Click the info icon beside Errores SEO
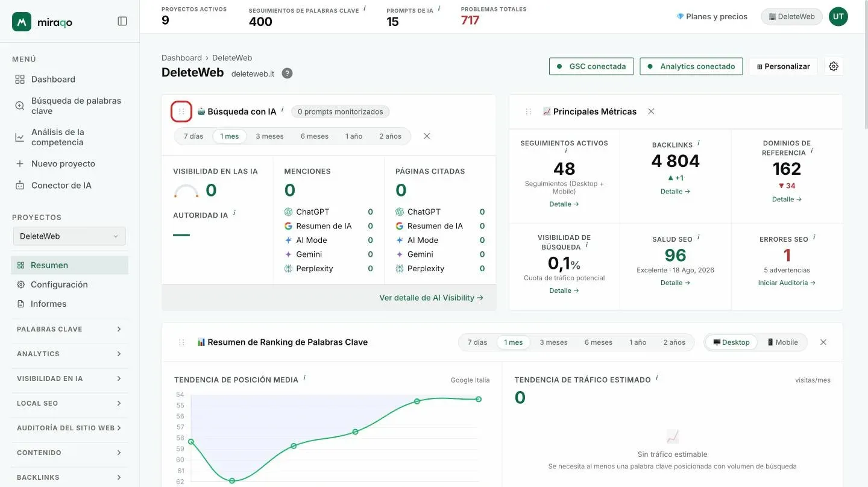The image size is (868, 487). pos(814,237)
